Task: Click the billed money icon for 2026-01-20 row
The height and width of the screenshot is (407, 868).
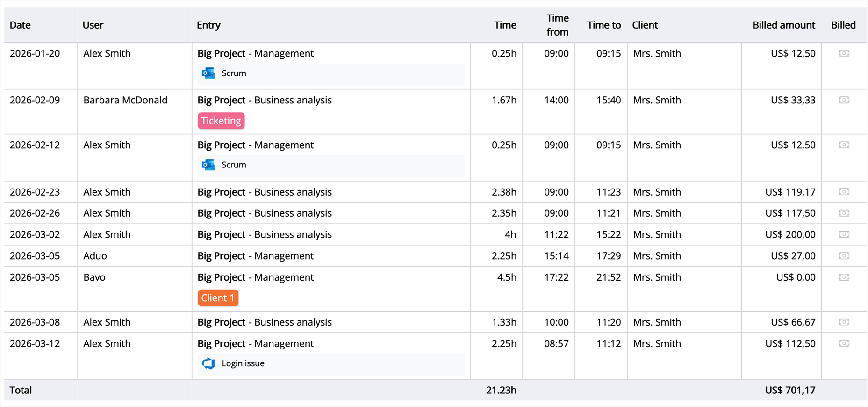Action: (844, 53)
